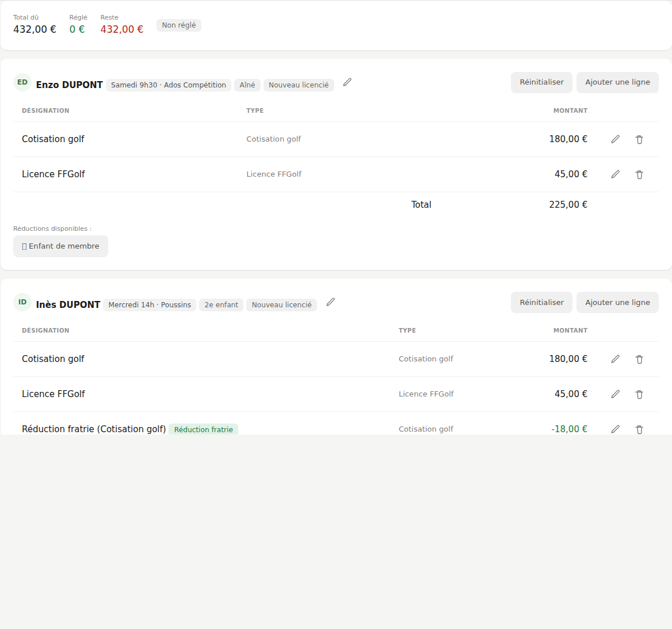Delete Enzo's Licence FFGolf line
Screen dimensions: 672x629
coord(639,174)
